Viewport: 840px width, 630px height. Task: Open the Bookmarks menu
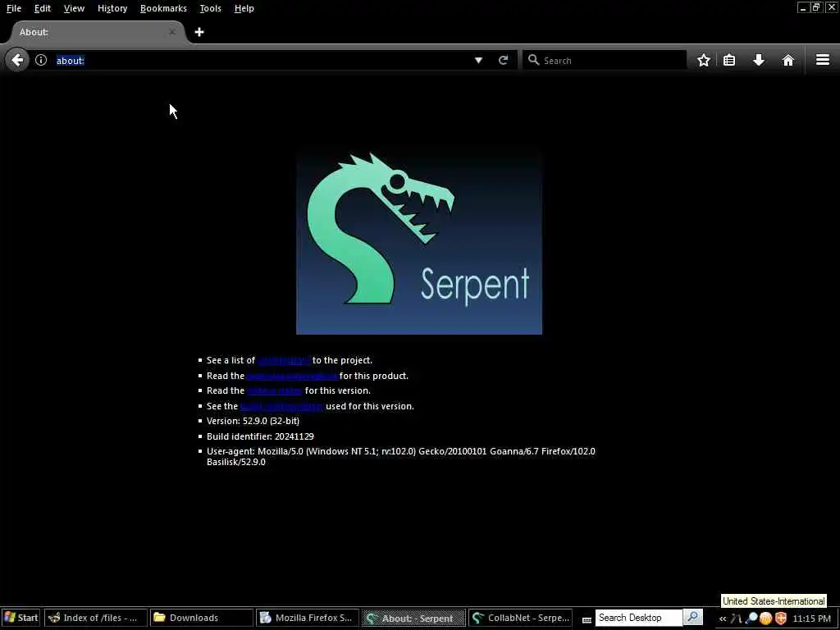pos(163,8)
